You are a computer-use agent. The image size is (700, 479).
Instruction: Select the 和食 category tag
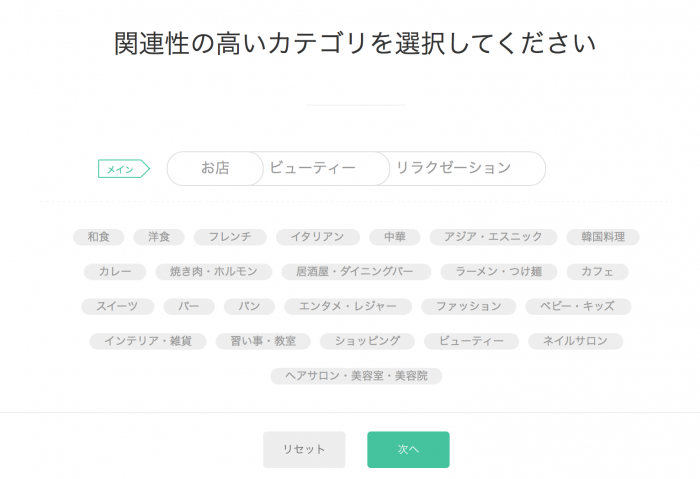pyautogui.click(x=99, y=237)
